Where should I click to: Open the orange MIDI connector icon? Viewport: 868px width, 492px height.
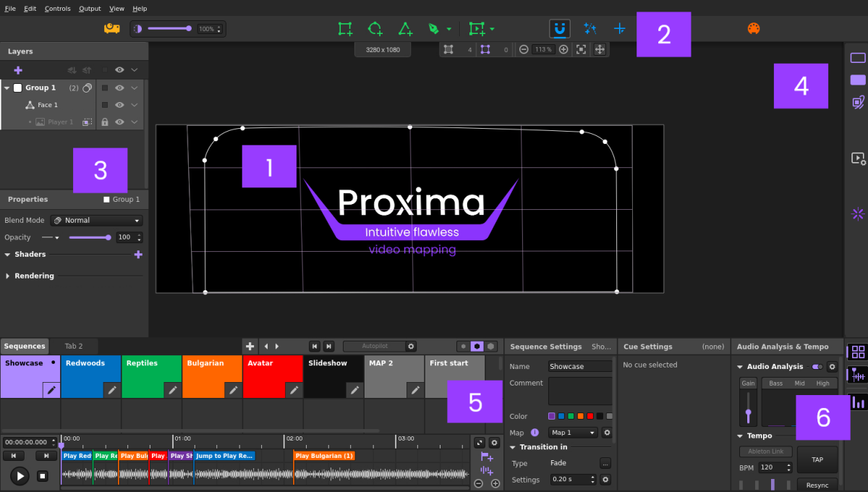pos(754,28)
